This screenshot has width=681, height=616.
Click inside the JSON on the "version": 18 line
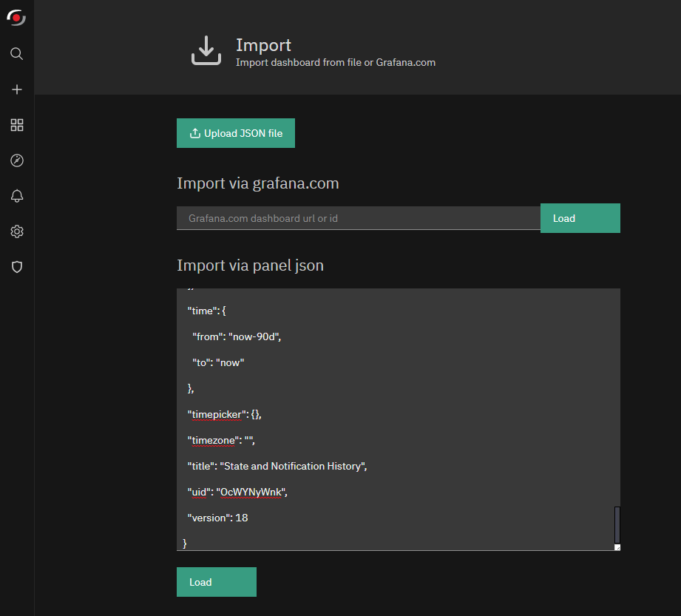click(x=217, y=518)
